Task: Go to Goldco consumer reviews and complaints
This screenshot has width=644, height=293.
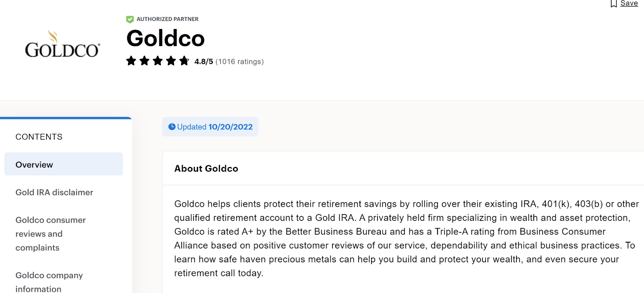Action: click(50, 234)
